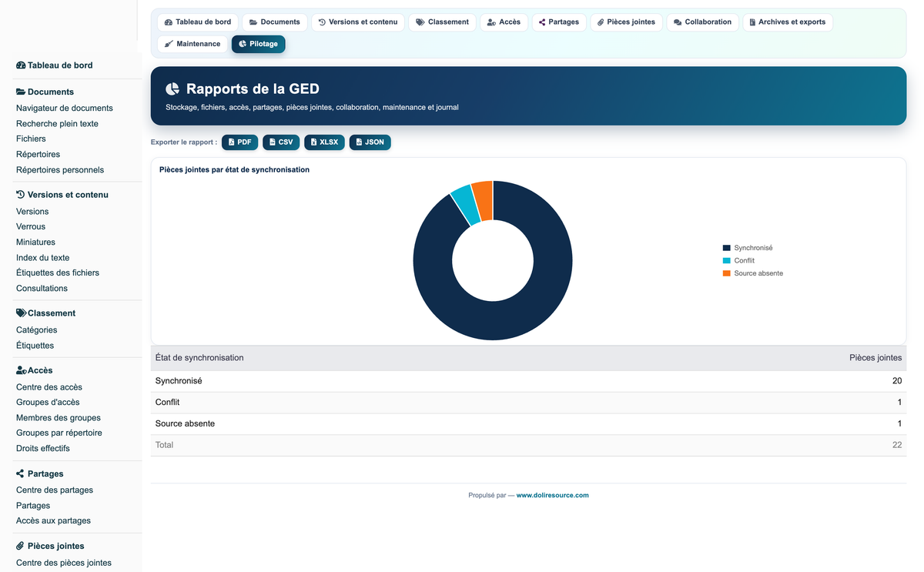This screenshot has height=572, width=924.
Task: Open Verrous in the sidebar
Action: tap(31, 227)
